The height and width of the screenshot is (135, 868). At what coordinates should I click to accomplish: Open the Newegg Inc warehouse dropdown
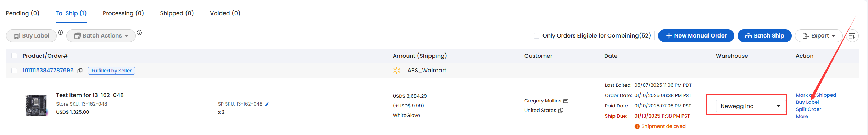750,106
